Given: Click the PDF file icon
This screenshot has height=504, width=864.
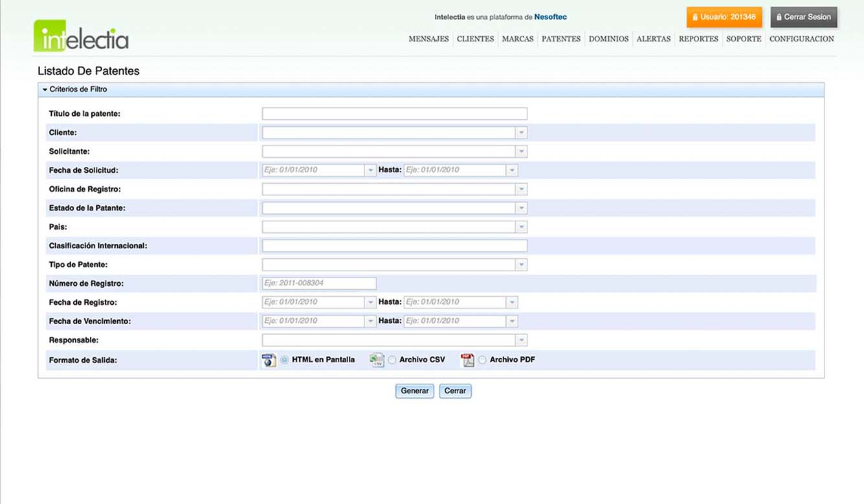Looking at the screenshot, I should 467,360.
